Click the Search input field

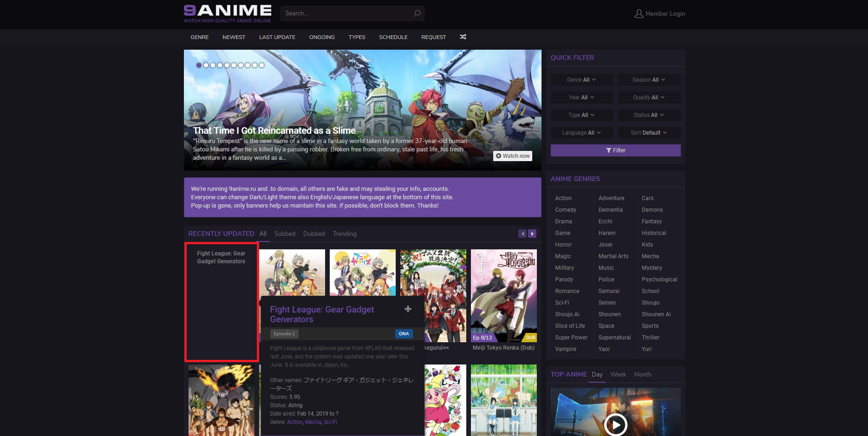pyautogui.click(x=346, y=13)
